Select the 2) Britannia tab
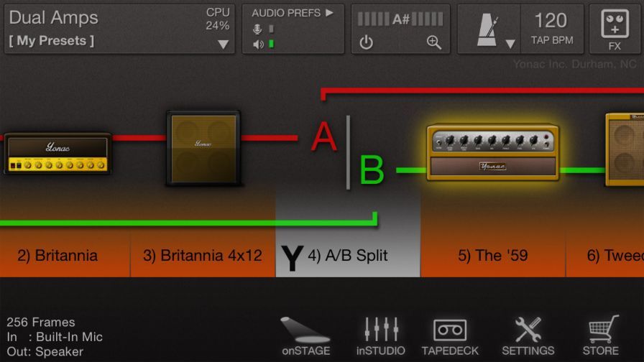 (65, 255)
